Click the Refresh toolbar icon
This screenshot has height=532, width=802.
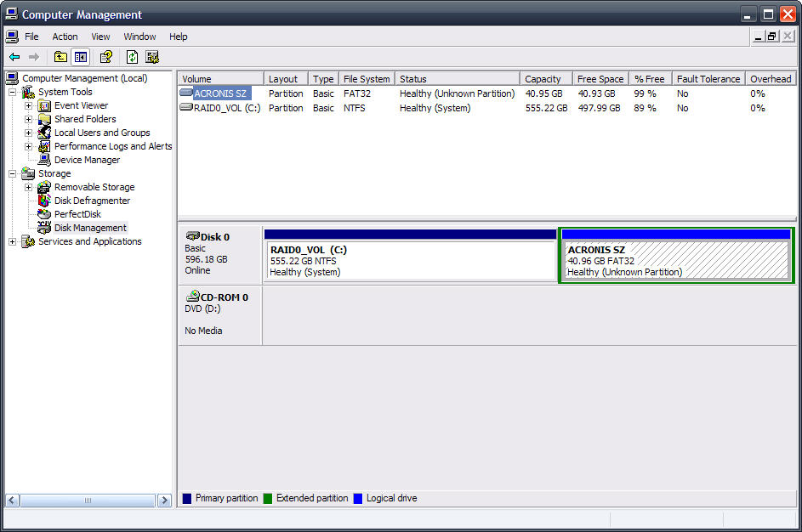(x=132, y=57)
